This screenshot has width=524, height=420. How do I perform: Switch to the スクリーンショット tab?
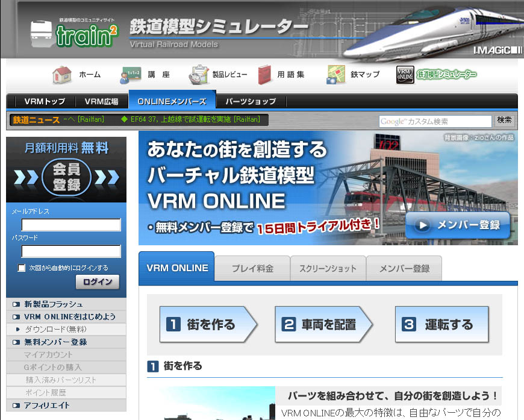tap(328, 269)
